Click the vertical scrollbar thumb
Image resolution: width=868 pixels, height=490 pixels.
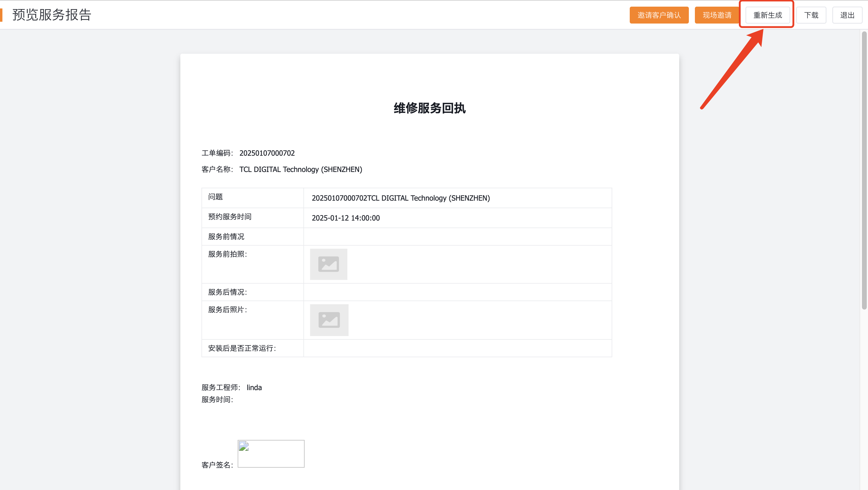(864, 170)
